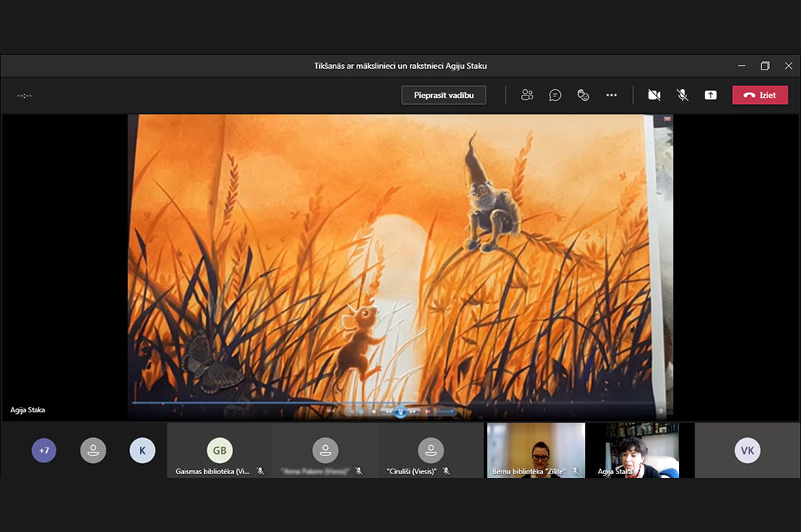This screenshot has height=532, width=801.
Task: Click the meeting title text
Action: point(400,66)
